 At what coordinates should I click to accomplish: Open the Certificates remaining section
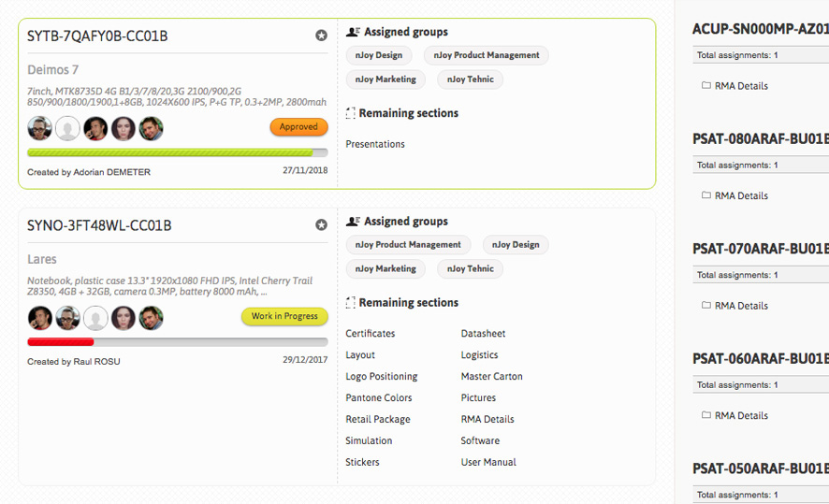tap(371, 334)
